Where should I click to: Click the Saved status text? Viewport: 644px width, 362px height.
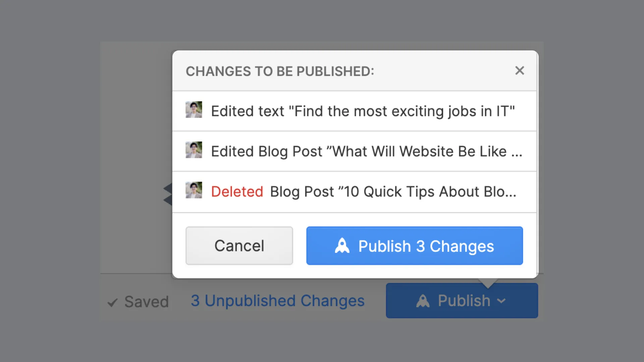[x=146, y=302]
